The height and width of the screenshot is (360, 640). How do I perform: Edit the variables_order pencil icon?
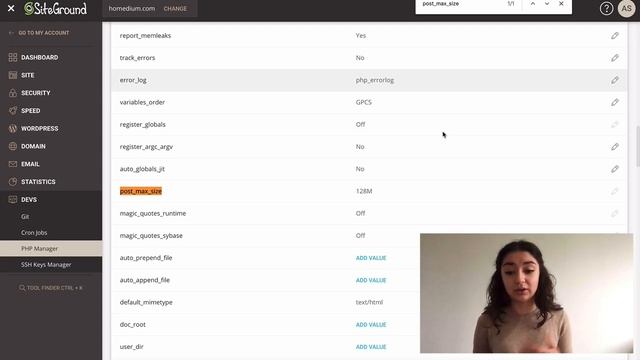pos(615,102)
